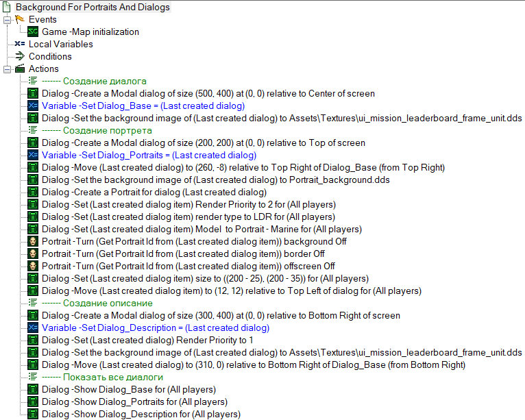Collapse the Actions tree node
Viewport: 525px width, 420px height.
7,69
